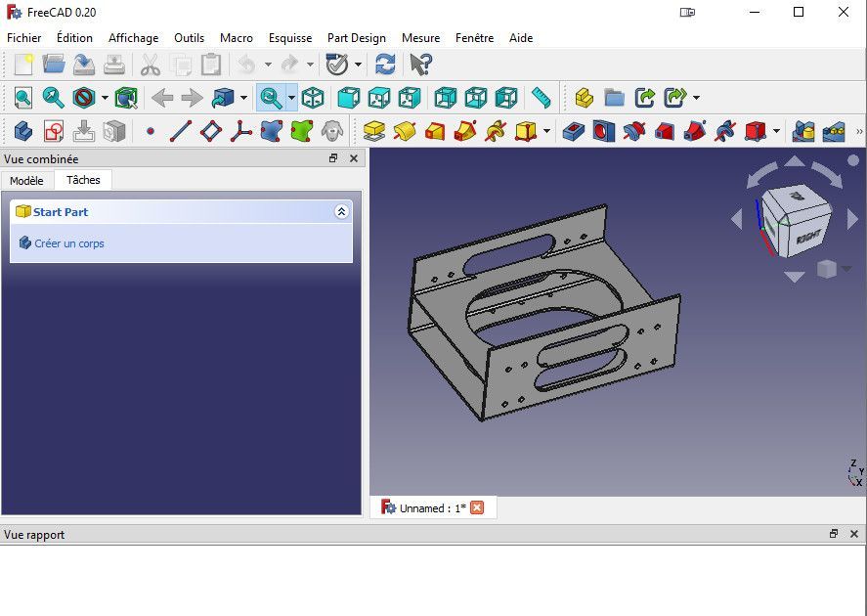Image resolution: width=867 pixels, height=616 pixels.
Task: Switch to the Modèle tab
Action: point(26,180)
